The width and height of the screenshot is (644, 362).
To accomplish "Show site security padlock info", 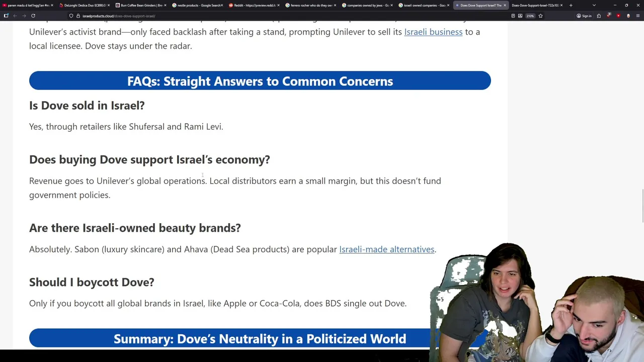I will click(x=78, y=16).
